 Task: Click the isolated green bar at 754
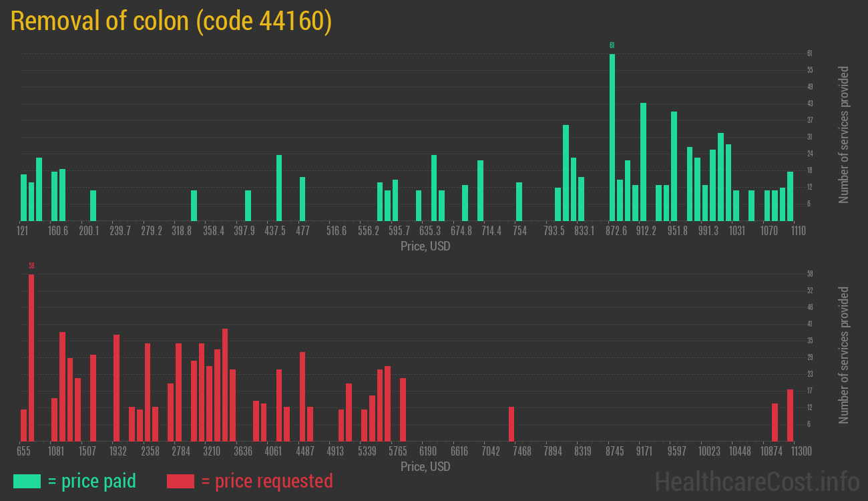(x=519, y=201)
